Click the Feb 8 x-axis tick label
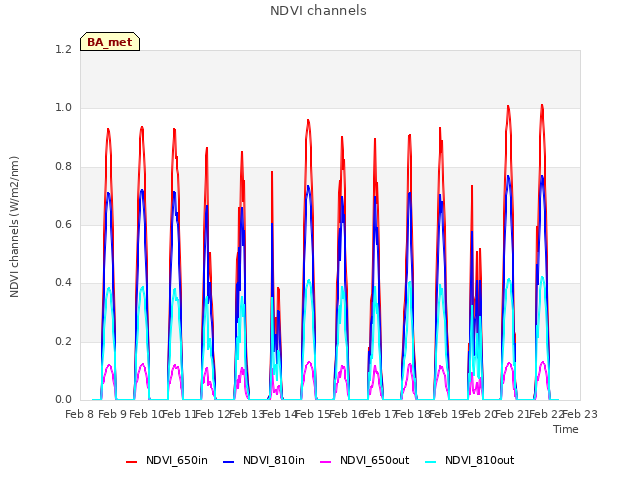Image resolution: width=640 pixels, height=480 pixels. (80, 414)
